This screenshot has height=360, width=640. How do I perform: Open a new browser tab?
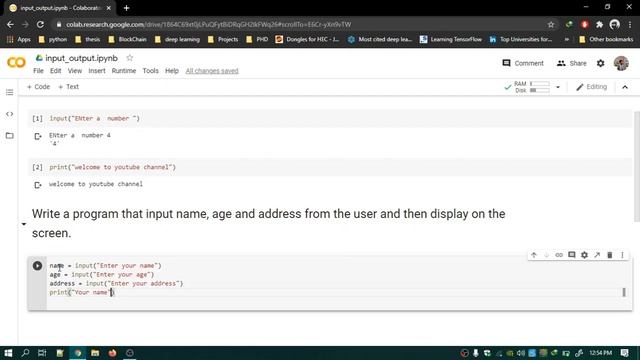126,8
